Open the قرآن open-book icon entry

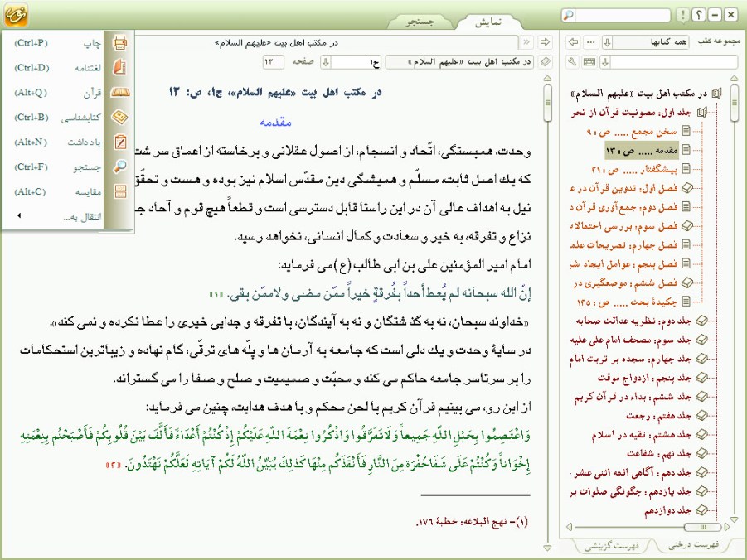(119, 93)
